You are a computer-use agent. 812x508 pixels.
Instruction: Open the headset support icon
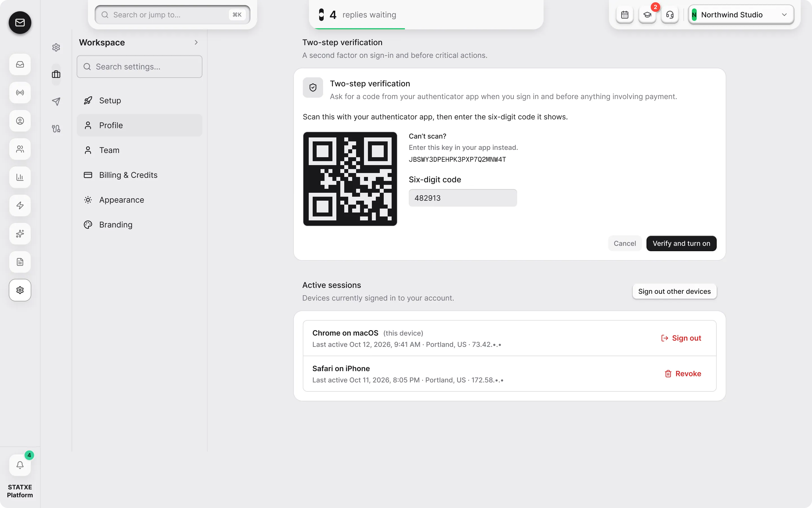coord(670,15)
